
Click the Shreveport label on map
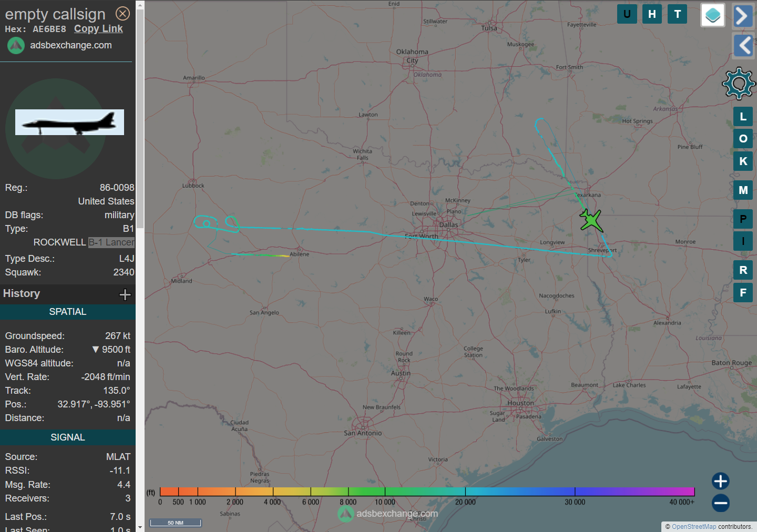coord(602,250)
